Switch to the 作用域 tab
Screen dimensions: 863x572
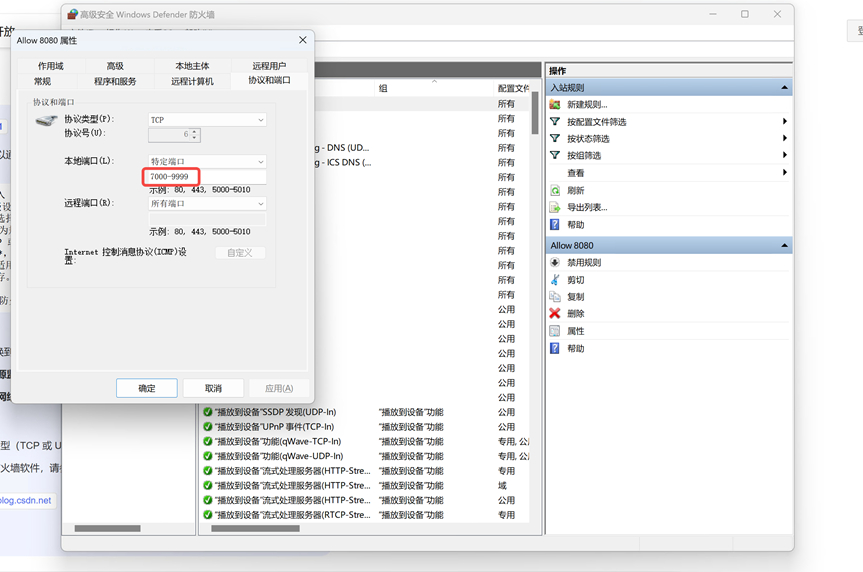click(x=51, y=66)
